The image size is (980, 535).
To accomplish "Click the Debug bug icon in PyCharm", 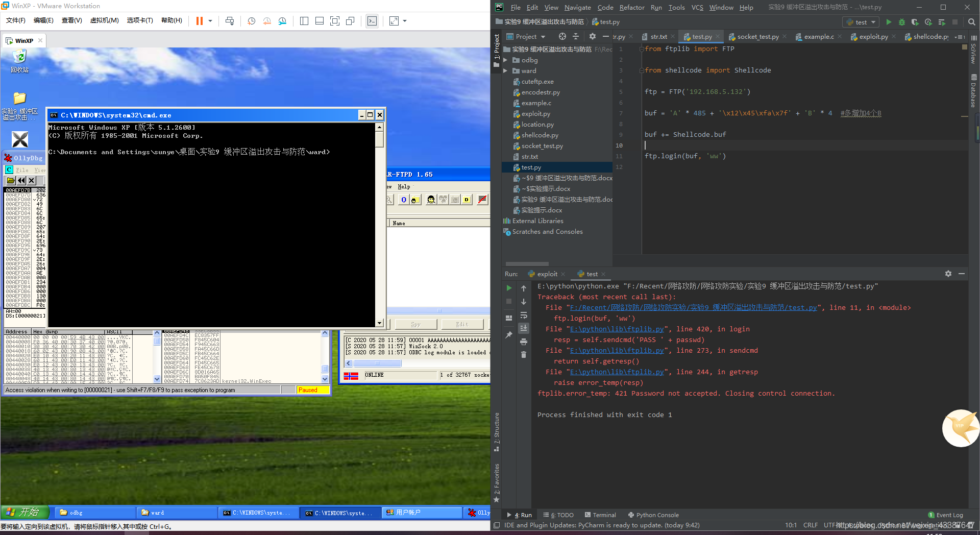I will [902, 22].
